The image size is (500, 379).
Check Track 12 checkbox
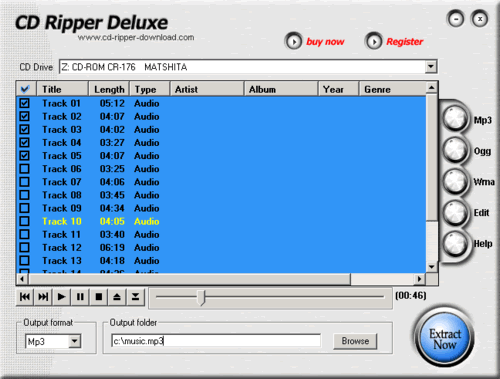24,247
